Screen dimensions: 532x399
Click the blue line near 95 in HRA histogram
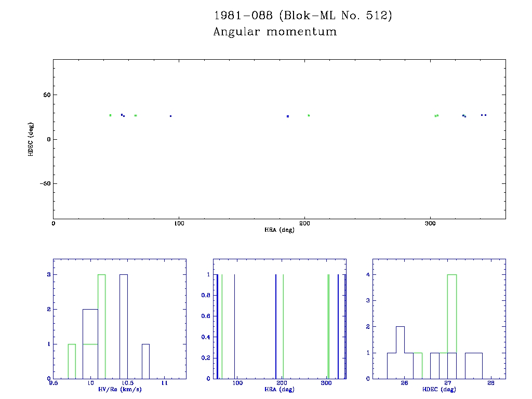click(234, 326)
